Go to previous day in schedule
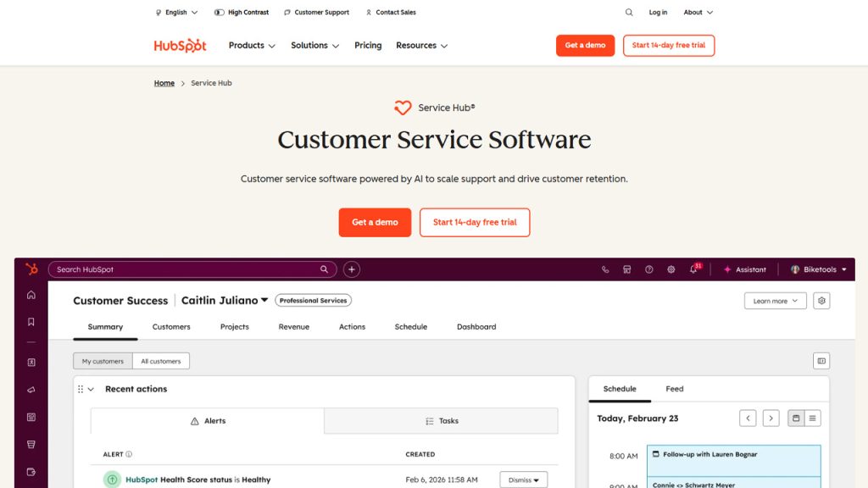 (748, 419)
